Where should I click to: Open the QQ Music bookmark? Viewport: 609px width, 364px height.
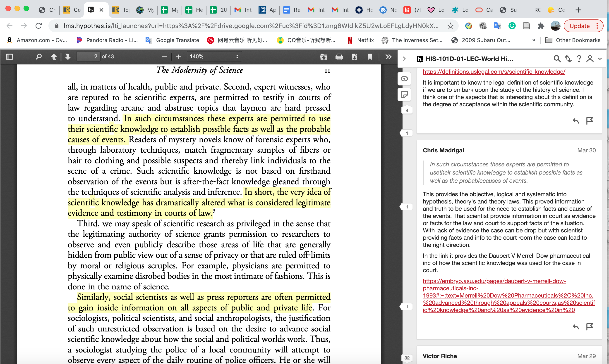pos(306,40)
